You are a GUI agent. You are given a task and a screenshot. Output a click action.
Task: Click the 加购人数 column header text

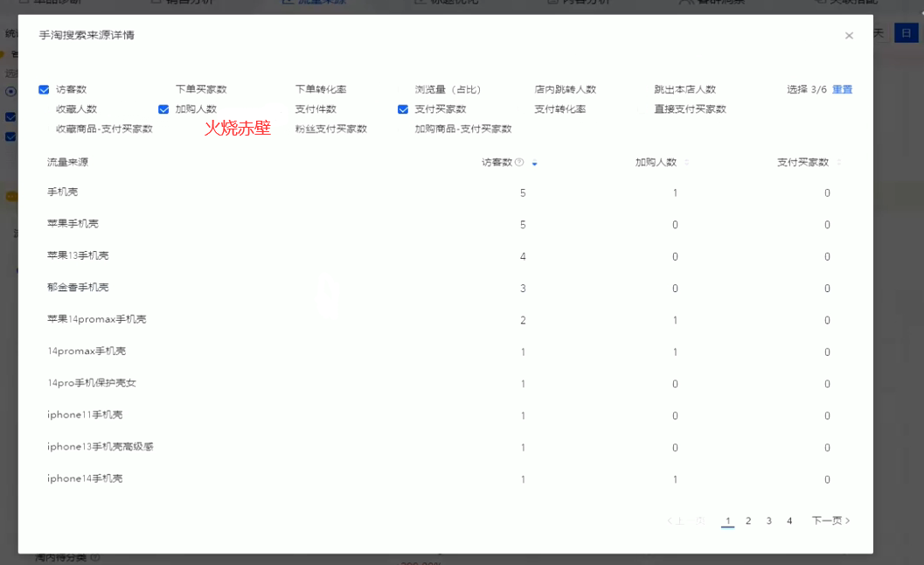coord(656,162)
